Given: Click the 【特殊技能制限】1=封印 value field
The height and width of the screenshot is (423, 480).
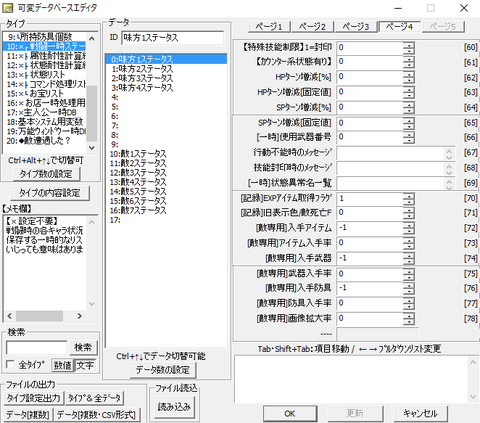Looking at the screenshot, I should coord(370,47).
